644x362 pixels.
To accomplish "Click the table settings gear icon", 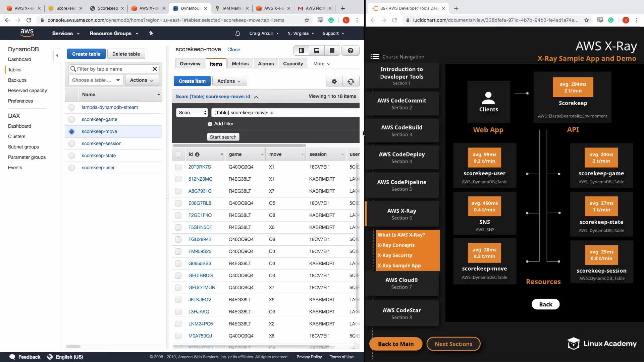I will coord(334,81).
